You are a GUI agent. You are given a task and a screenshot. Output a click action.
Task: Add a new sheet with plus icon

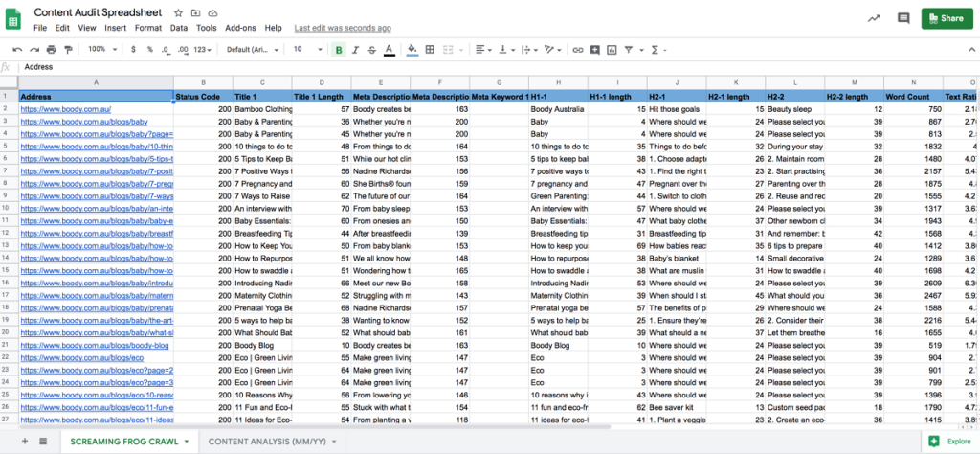(x=25, y=441)
